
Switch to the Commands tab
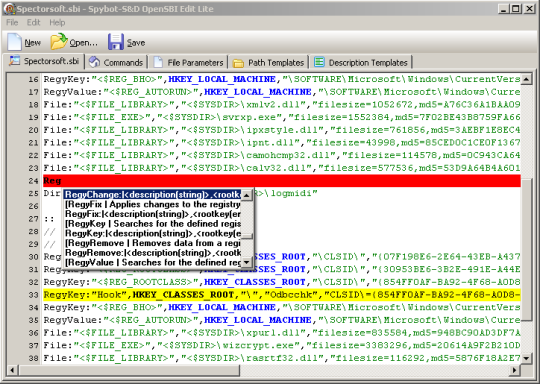(116, 62)
